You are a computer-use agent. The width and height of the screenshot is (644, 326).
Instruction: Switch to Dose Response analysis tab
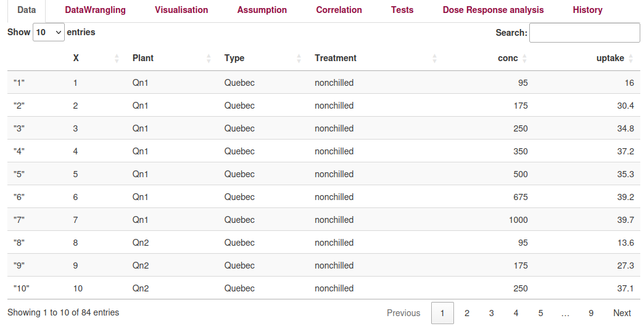tap(493, 10)
